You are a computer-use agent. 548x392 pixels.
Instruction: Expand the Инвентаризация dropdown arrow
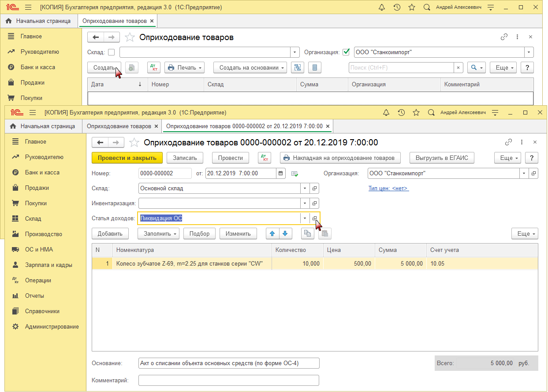click(305, 203)
